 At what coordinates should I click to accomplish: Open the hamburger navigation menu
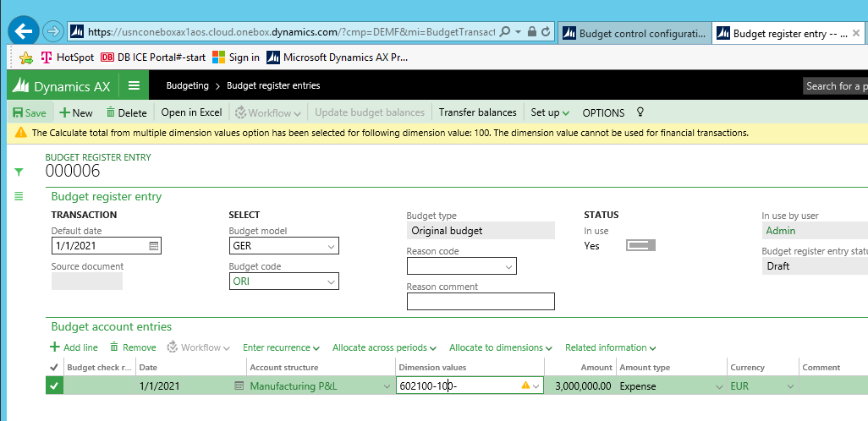134,85
